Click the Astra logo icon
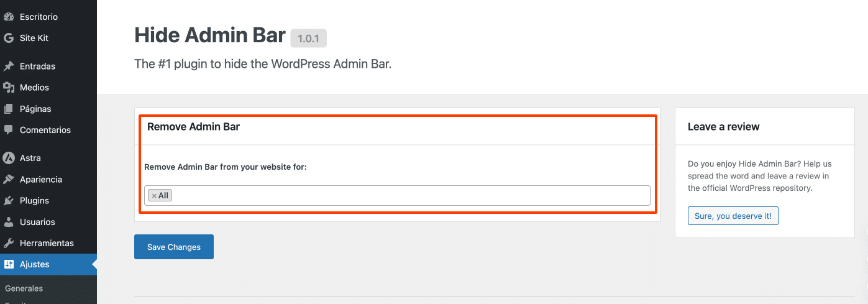The image size is (868, 304). (x=9, y=158)
